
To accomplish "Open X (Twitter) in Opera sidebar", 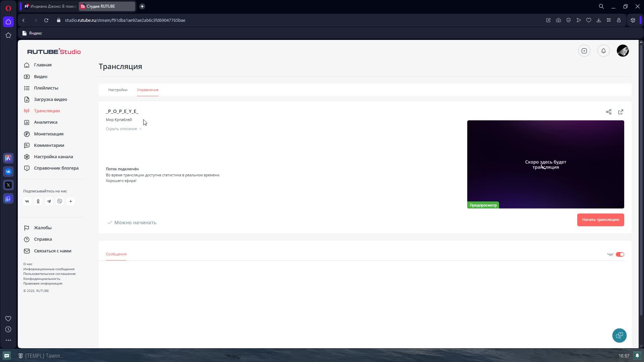I will pos(8,185).
